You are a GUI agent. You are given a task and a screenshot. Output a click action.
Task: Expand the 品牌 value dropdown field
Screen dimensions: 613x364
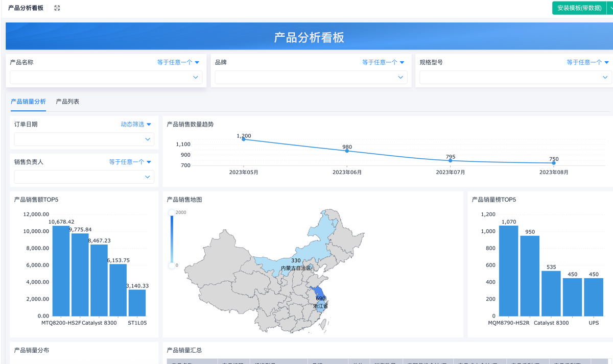311,77
